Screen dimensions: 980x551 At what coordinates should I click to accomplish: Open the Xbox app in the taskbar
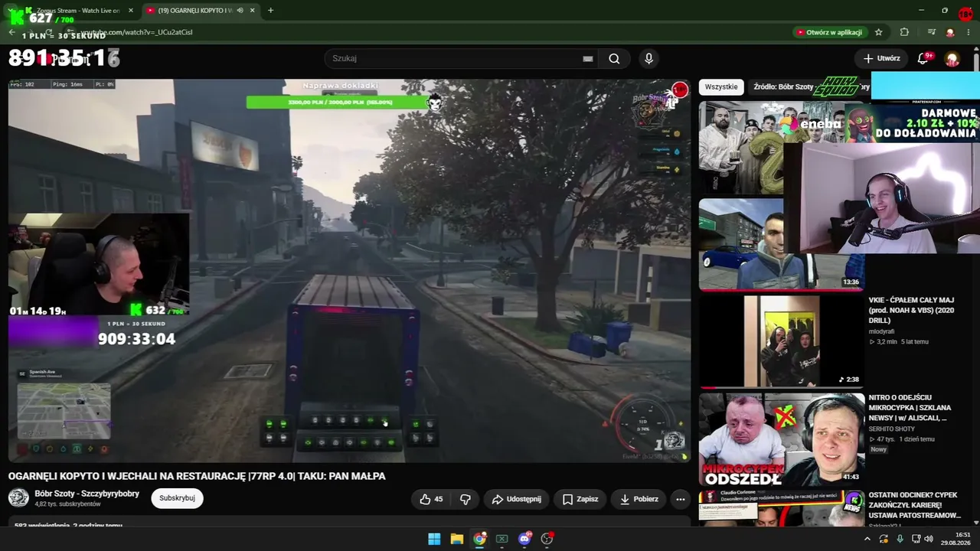pos(501,539)
